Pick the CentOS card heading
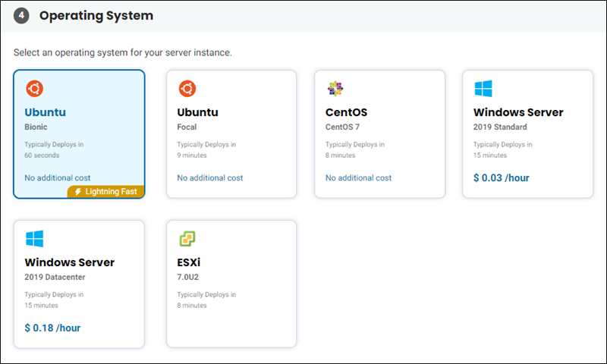This screenshot has width=607, height=364. [346, 112]
